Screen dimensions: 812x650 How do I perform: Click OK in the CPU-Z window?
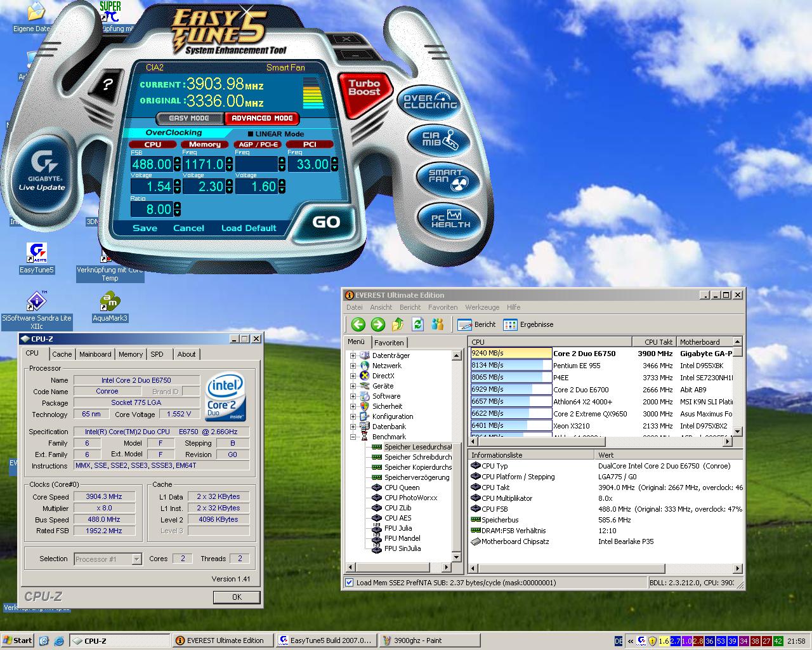tap(237, 597)
